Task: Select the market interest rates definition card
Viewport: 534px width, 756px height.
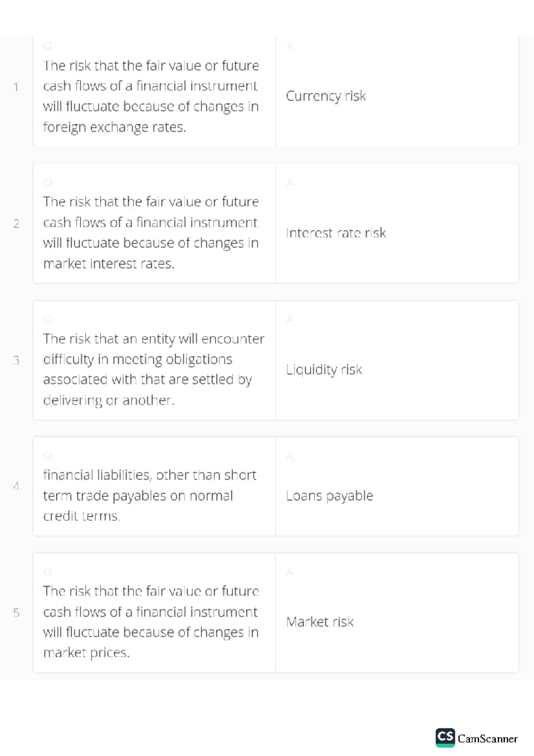Action: 150,232
